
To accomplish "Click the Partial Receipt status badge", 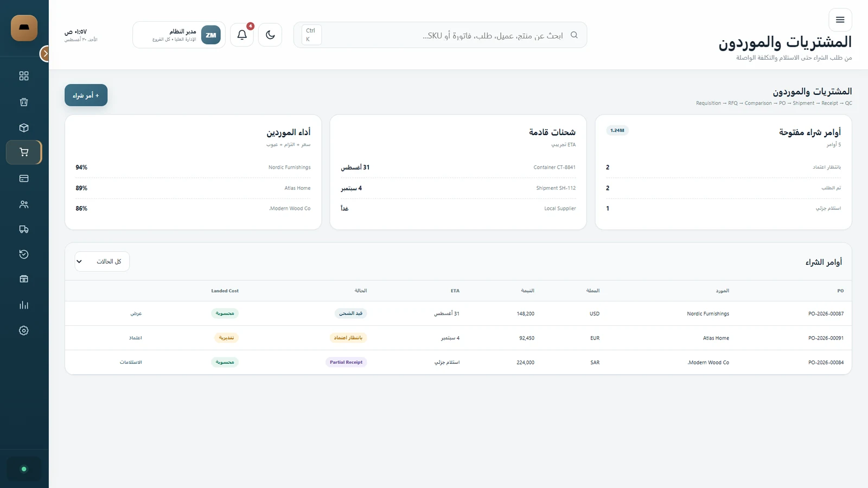I will click(x=346, y=362).
